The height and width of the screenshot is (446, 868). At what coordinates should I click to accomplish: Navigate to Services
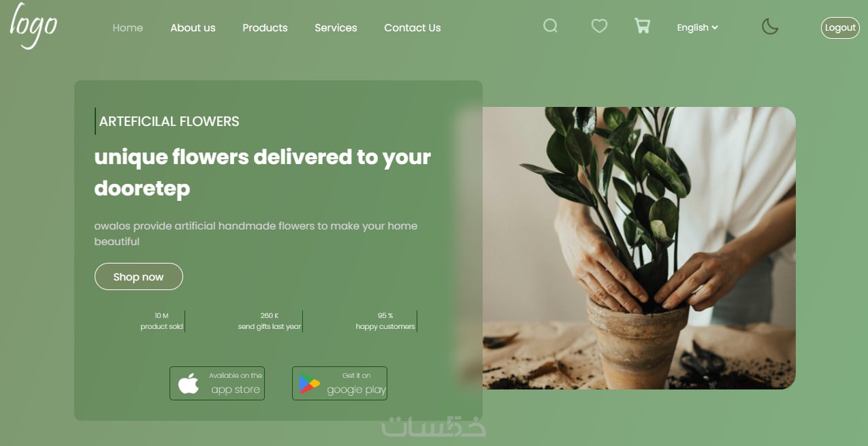336,28
